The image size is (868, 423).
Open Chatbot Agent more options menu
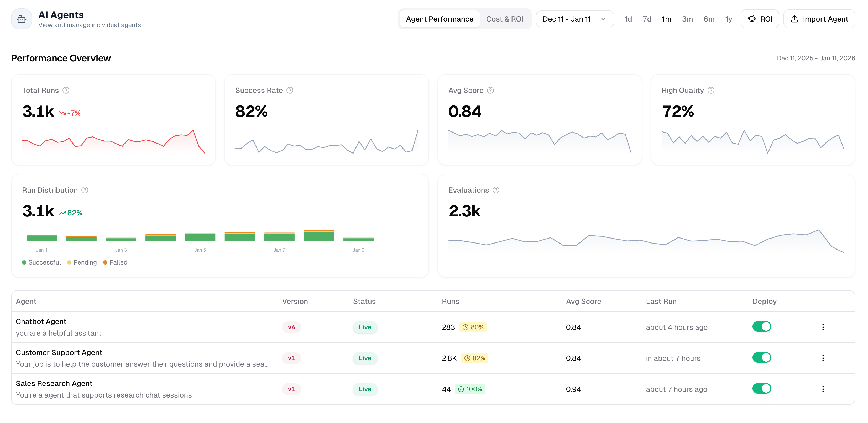(x=823, y=327)
